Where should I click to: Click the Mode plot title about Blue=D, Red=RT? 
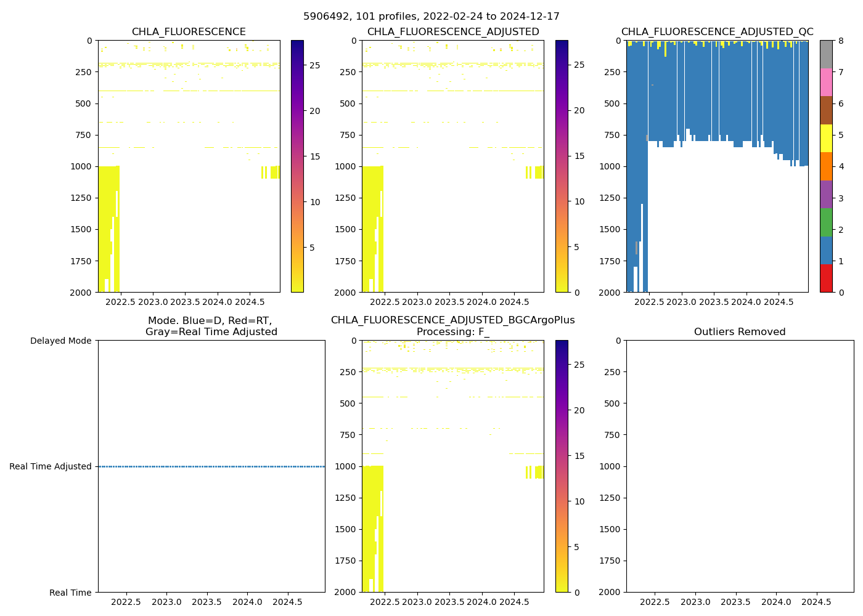211,326
